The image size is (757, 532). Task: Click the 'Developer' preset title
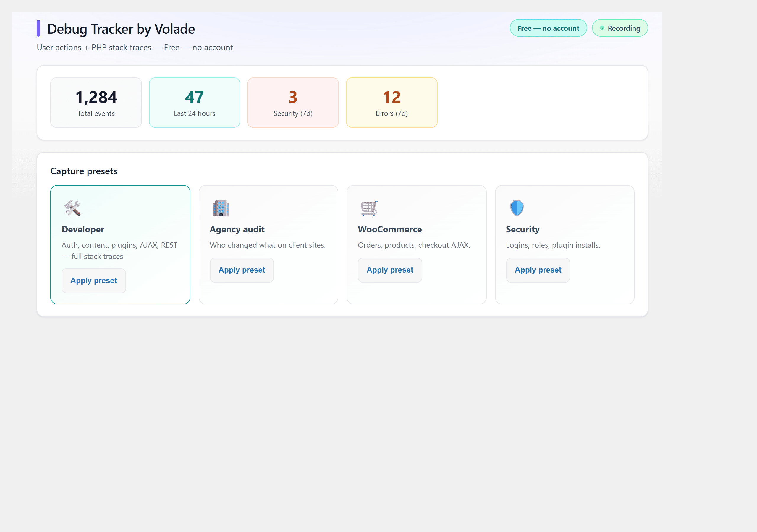pyautogui.click(x=83, y=229)
